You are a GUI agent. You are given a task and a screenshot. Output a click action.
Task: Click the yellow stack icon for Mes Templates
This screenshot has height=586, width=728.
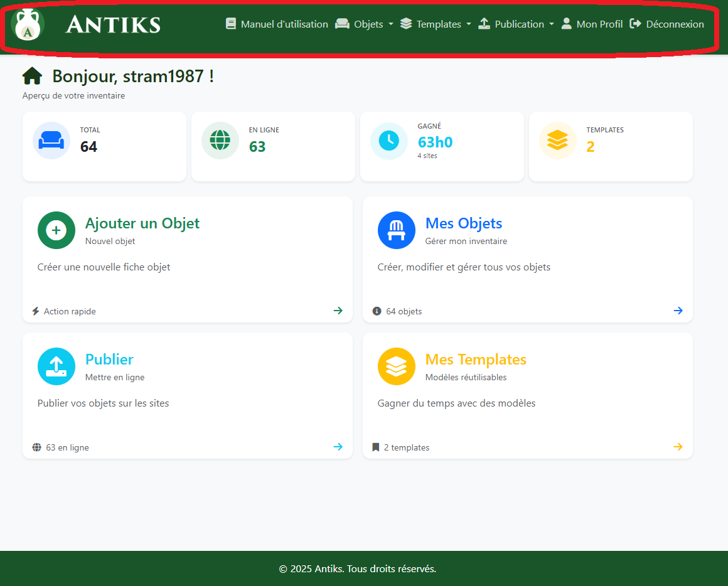pyautogui.click(x=396, y=366)
